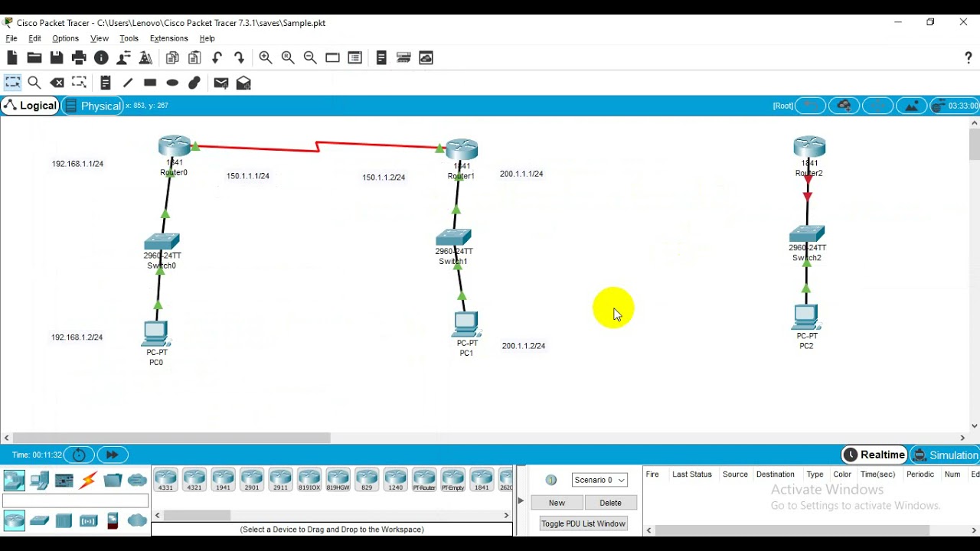
Task: Choose the Inspect magnifier tool
Action: point(34,83)
